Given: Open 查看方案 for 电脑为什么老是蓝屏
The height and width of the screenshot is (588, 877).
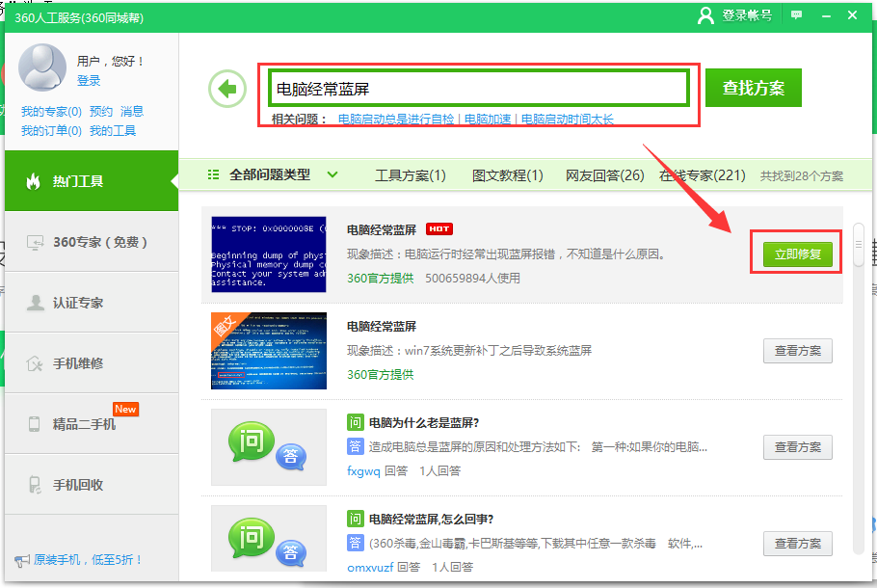Looking at the screenshot, I should [x=797, y=447].
